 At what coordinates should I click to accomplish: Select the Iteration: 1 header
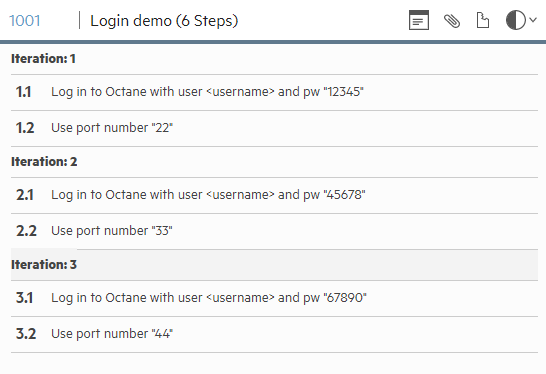[x=274, y=59]
